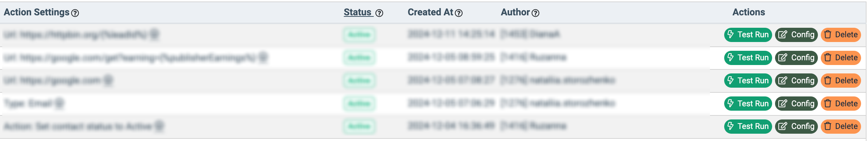Open help icon next to Created At

pyautogui.click(x=459, y=13)
